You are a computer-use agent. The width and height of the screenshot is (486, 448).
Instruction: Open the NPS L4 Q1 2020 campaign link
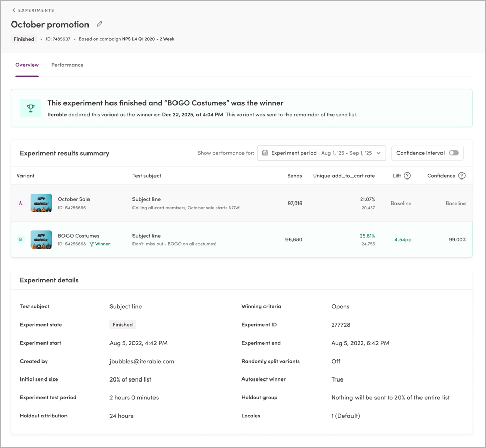(148, 39)
